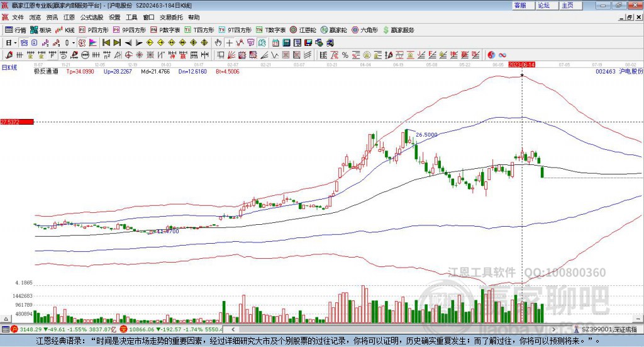
Task: Open the 9P四方形 tool
Action: pyautogui.click(x=130, y=30)
